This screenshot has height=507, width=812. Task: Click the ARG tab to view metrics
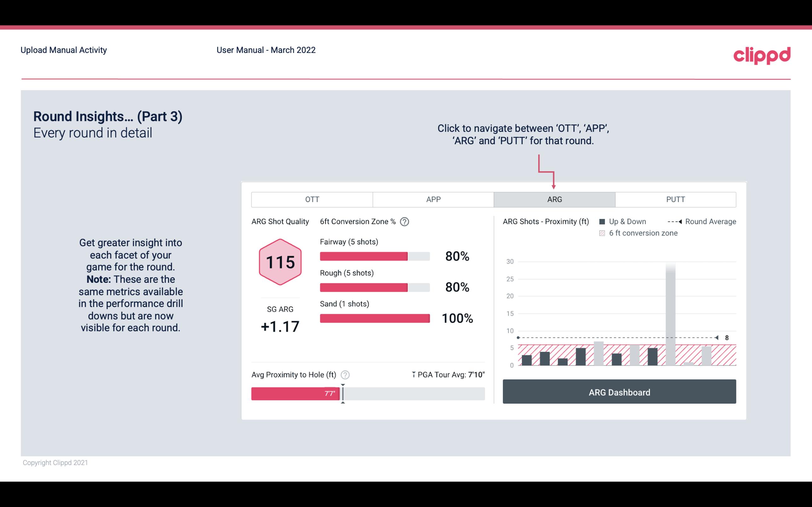(553, 200)
